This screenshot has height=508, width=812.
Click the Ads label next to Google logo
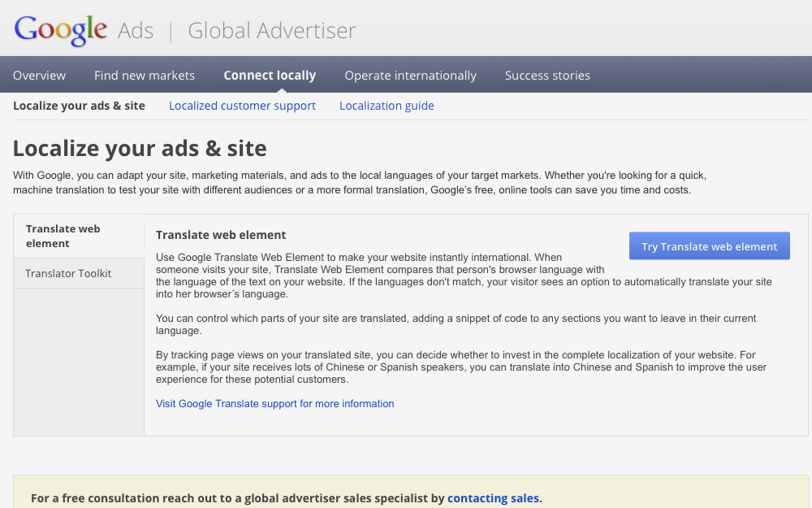135,30
